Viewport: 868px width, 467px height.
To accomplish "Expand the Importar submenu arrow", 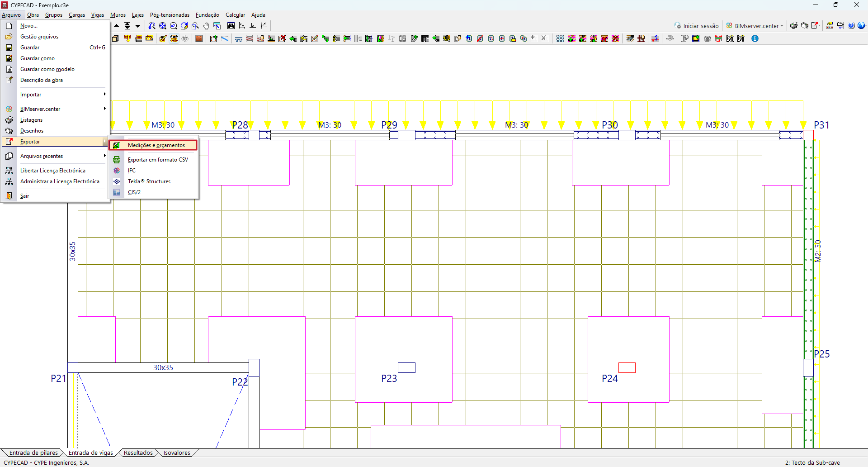I will click(104, 94).
